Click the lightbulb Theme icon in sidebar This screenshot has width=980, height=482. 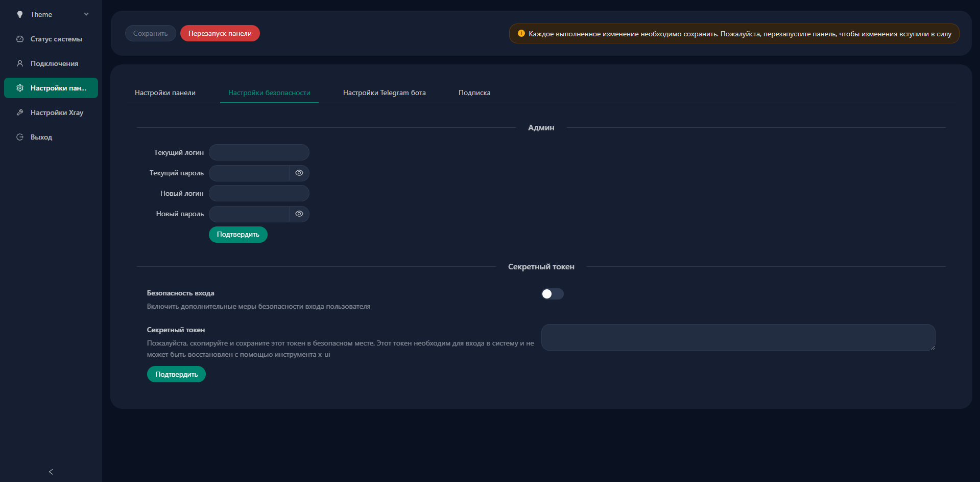[x=20, y=14]
